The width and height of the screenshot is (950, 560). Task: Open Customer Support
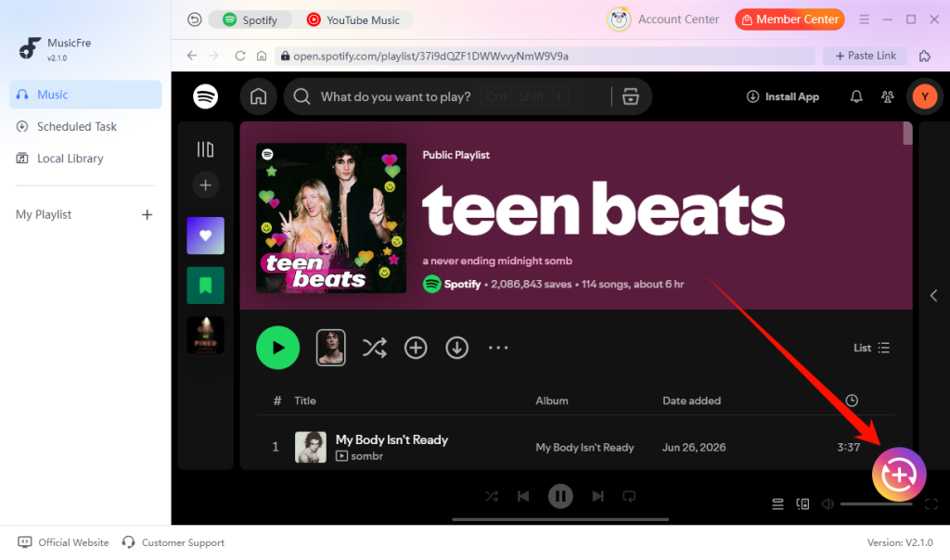coord(173,542)
